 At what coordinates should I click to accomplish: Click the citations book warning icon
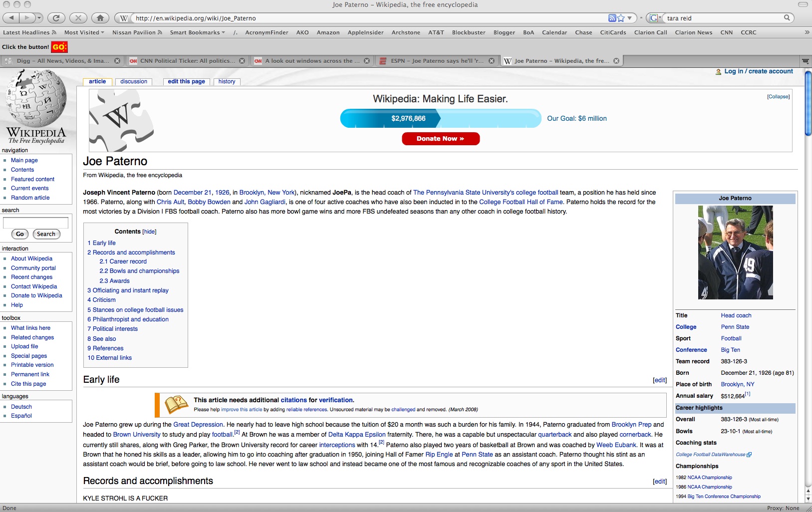tap(176, 404)
